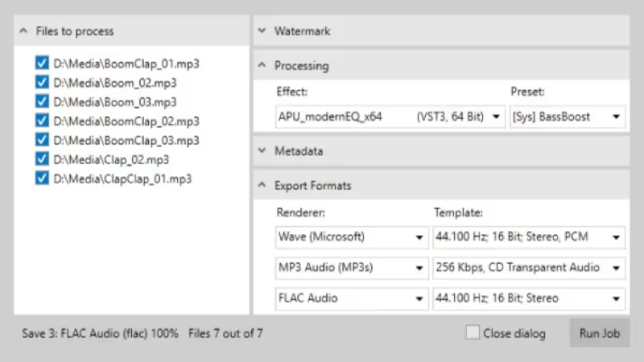Click the Files to process heading
Viewport: 644px width, 362px height.
click(74, 31)
